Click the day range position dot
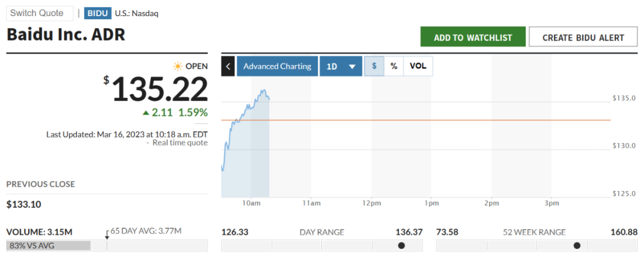The width and height of the screenshot is (644, 259). click(x=401, y=245)
